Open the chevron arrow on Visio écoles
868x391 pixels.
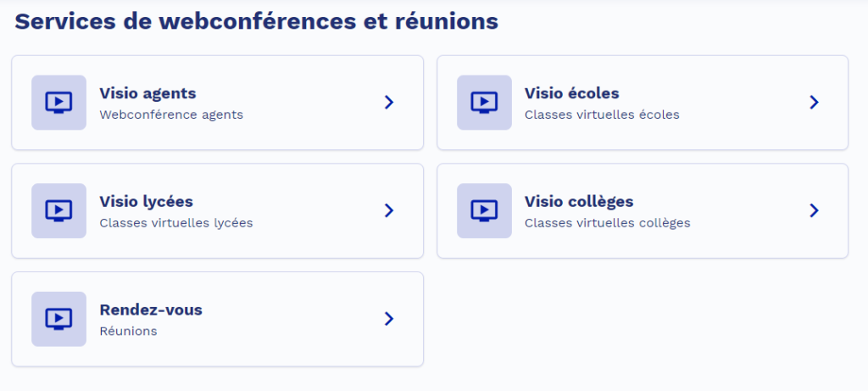pos(815,103)
